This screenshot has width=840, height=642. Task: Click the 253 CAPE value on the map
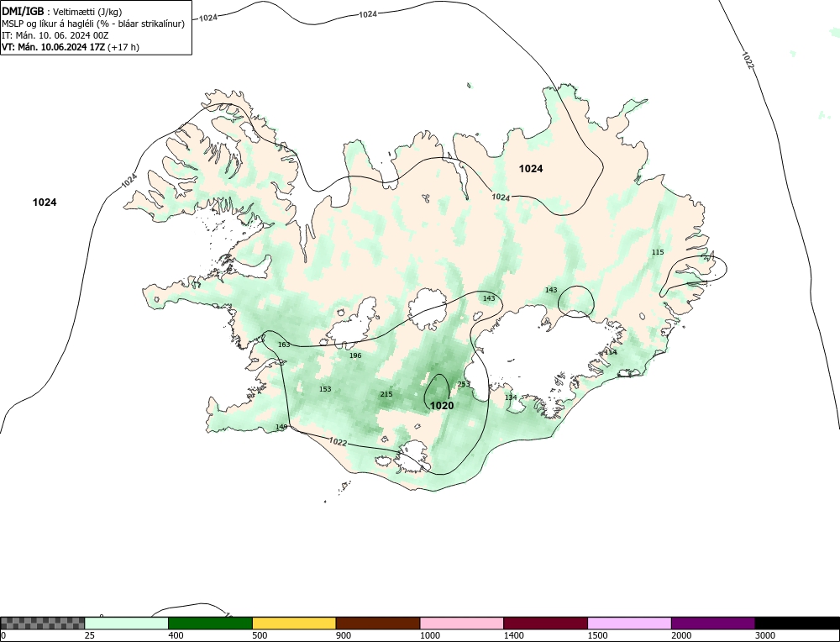pos(464,384)
